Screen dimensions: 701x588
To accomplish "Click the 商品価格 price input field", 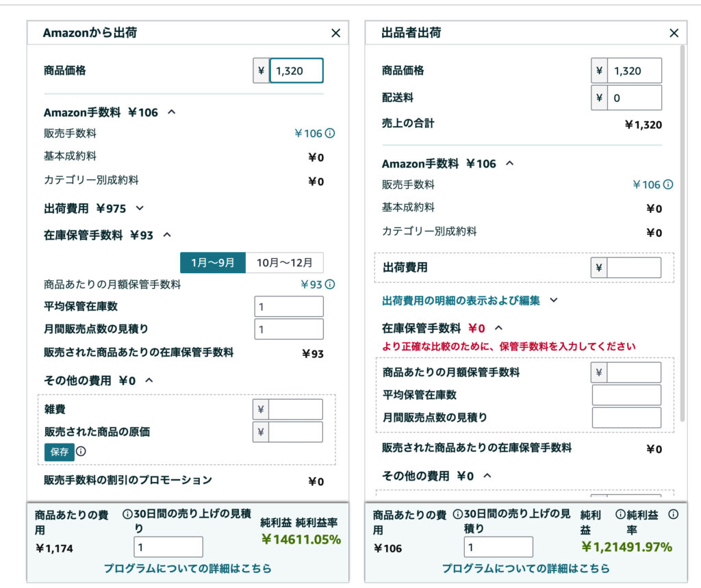I will (x=296, y=71).
